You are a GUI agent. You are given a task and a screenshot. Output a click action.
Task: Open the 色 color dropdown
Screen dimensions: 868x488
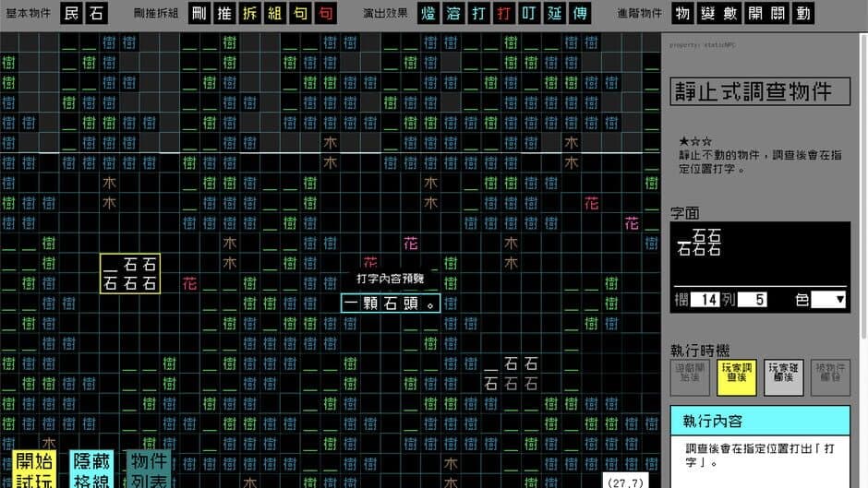click(x=828, y=299)
